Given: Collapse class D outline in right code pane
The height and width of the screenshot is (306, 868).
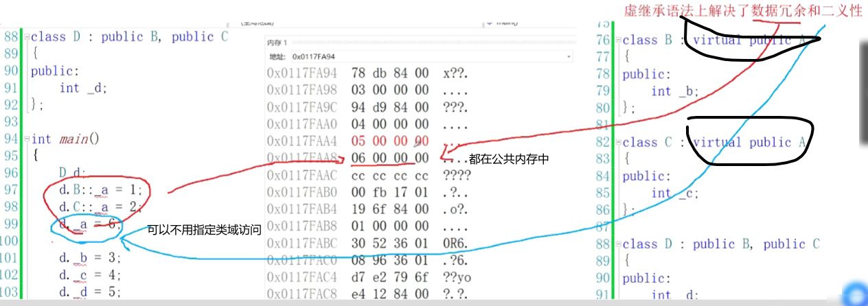Looking at the screenshot, I should coord(618,244).
